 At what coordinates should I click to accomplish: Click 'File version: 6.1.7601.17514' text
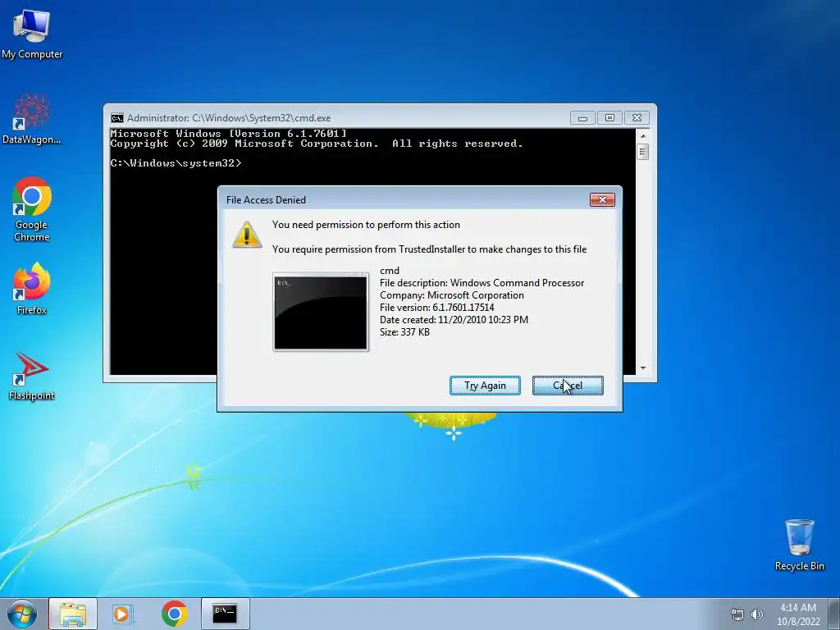point(436,308)
